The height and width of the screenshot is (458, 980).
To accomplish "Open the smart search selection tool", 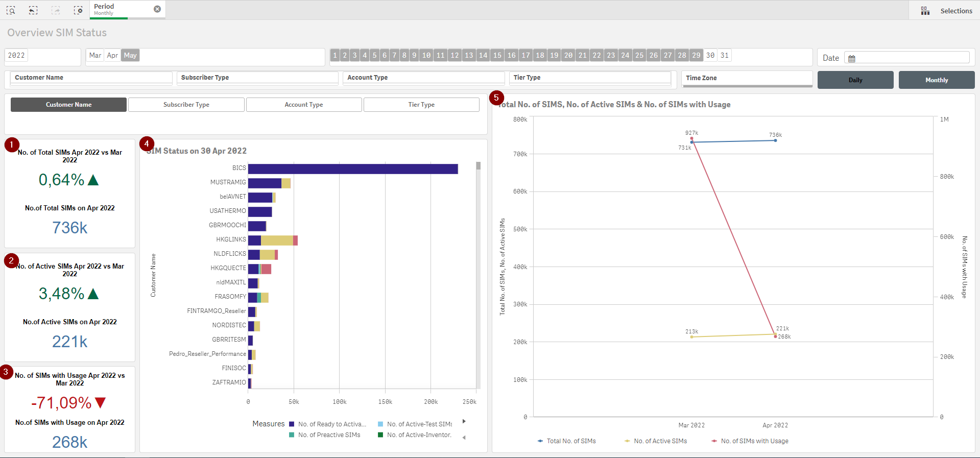I will pos(11,10).
